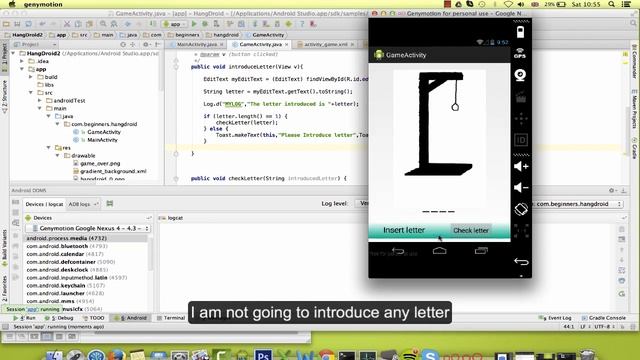Open the Event Log
The height and width of the screenshot is (360, 640).
[x=556, y=318]
